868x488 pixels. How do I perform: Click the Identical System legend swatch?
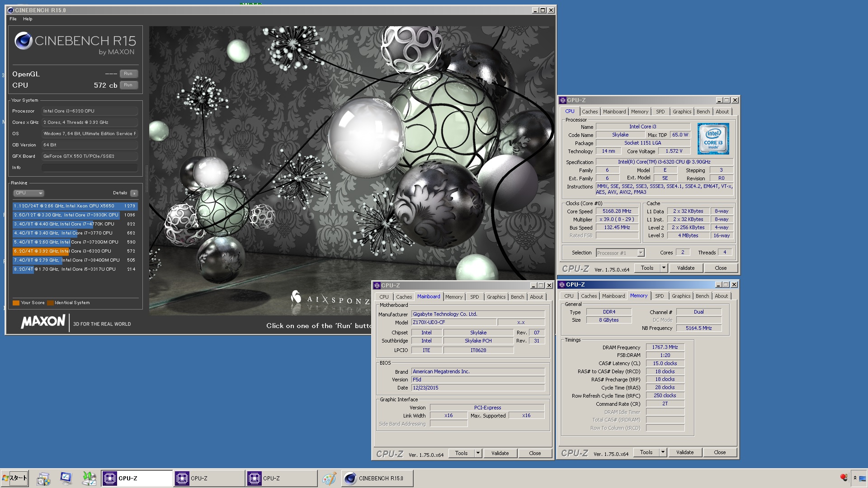pyautogui.click(x=50, y=303)
